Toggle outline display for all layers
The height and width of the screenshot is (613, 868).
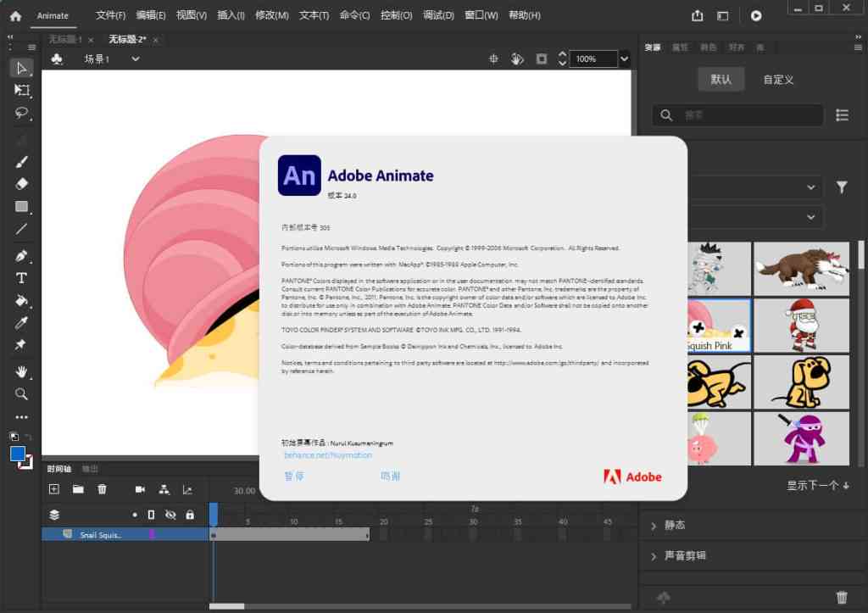click(x=151, y=515)
